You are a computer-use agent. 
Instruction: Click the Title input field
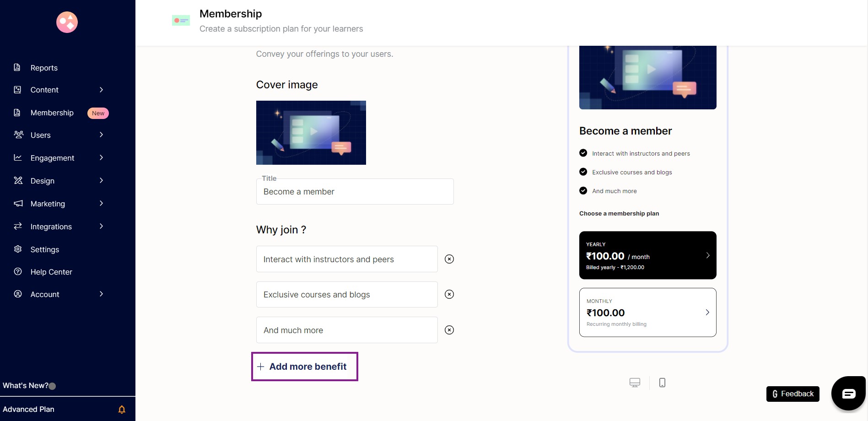[355, 192]
